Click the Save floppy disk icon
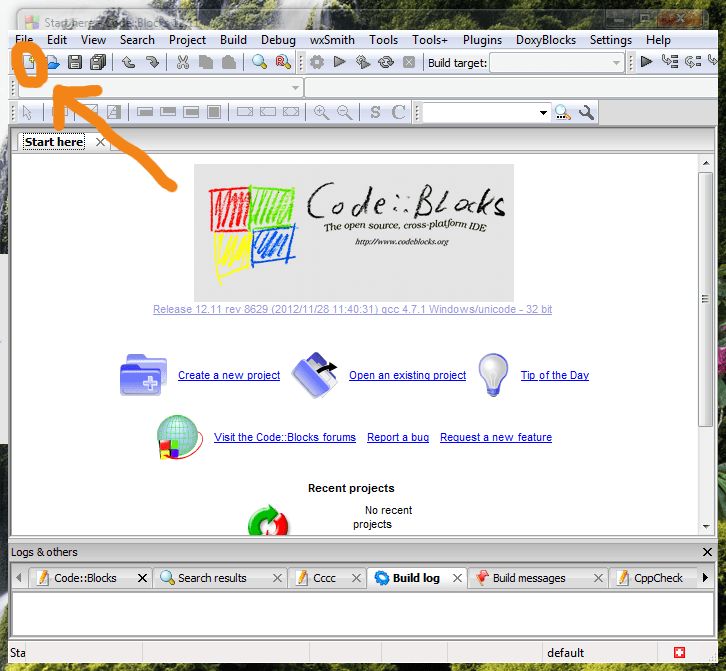This screenshot has height=671, width=726. click(75, 62)
